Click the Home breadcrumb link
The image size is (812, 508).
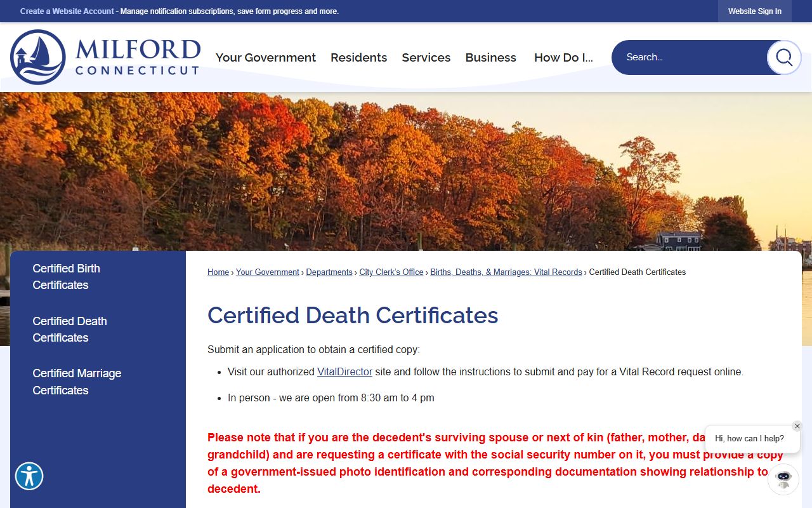tap(218, 272)
